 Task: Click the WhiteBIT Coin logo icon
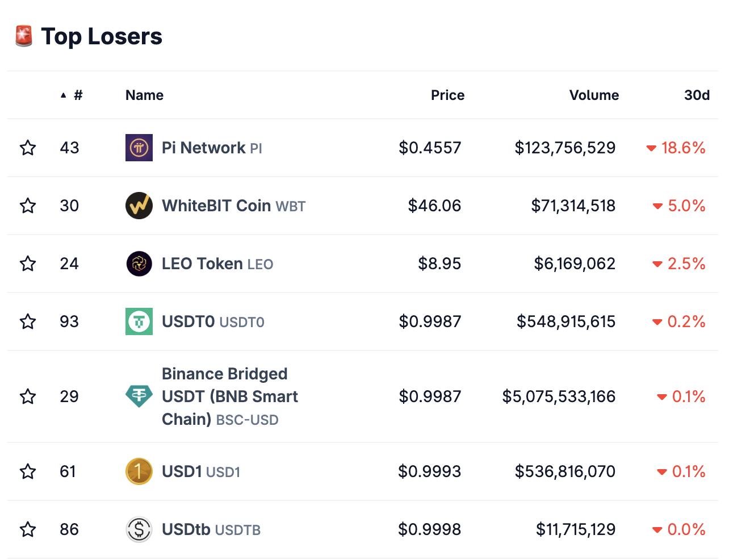coord(139,206)
